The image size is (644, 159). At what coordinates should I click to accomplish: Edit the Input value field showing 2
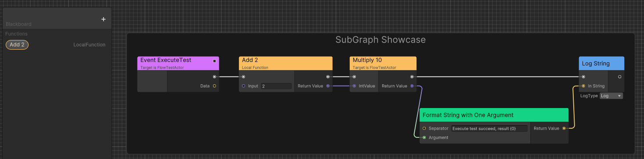276,86
